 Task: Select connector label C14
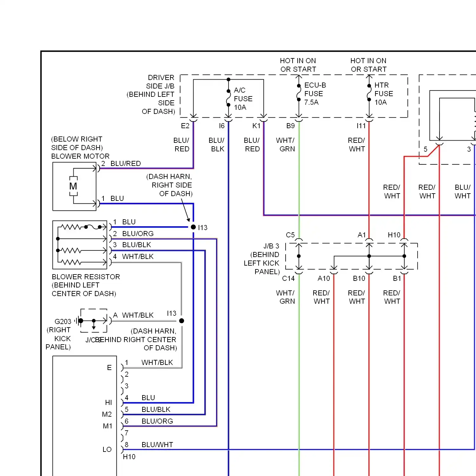288,278
